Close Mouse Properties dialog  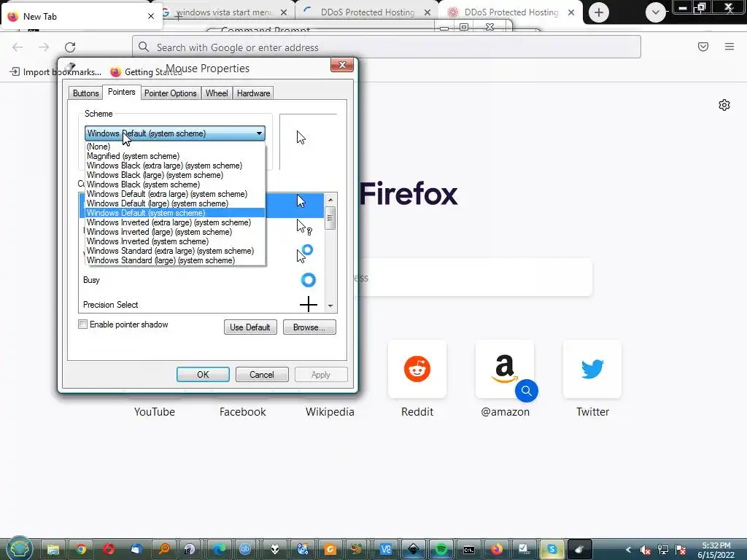(x=342, y=65)
